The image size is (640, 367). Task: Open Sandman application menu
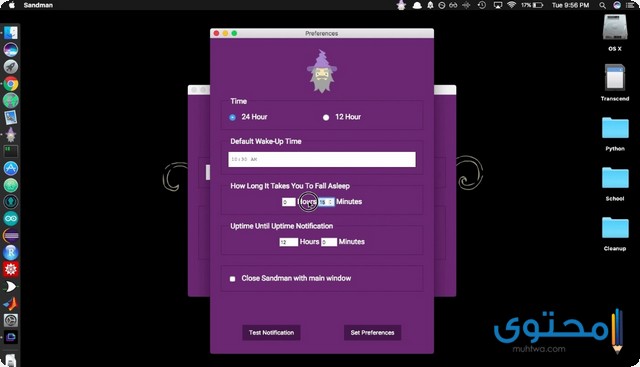click(38, 5)
